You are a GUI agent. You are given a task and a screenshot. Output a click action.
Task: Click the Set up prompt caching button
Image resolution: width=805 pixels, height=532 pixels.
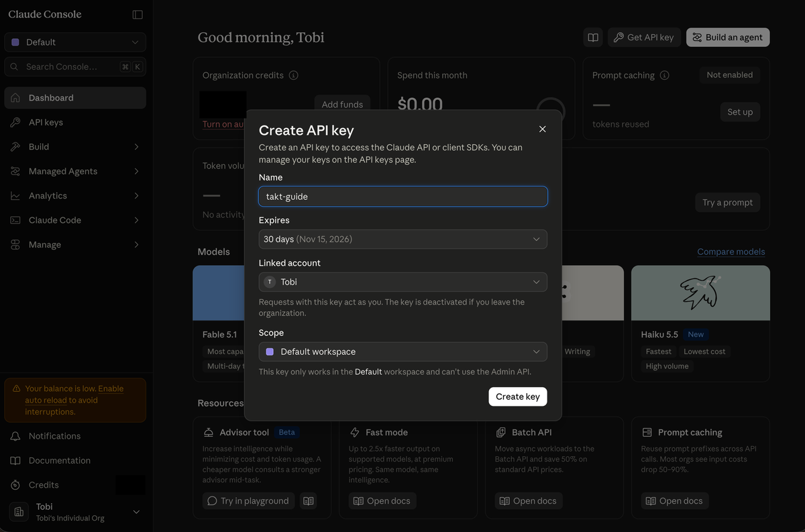pos(740,112)
